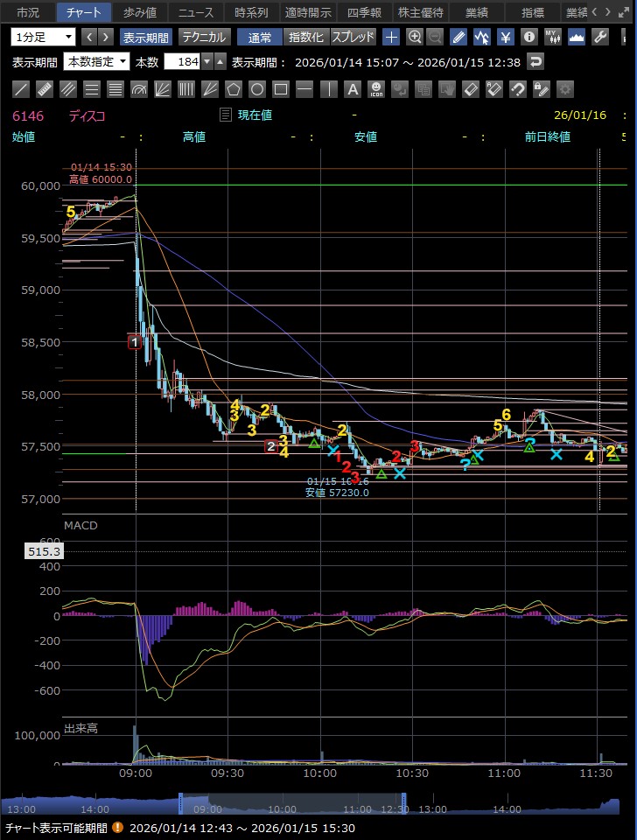Select the rectangle drawing tool

[x=280, y=89]
